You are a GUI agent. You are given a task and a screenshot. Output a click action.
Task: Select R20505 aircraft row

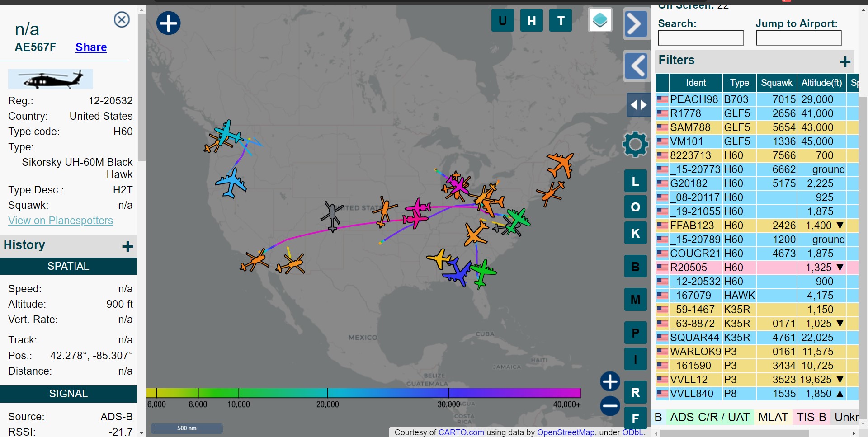coord(757,268)
